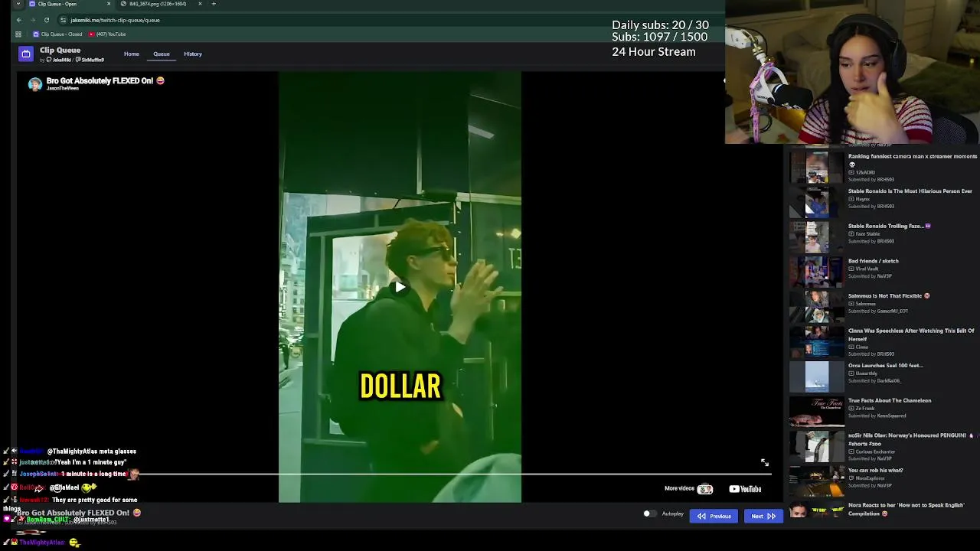This screenshot has height=551, width=980.
Task: Click title Stable Ronaldo Is The Most Hilarious Person Ever
Action: (910, 191)
